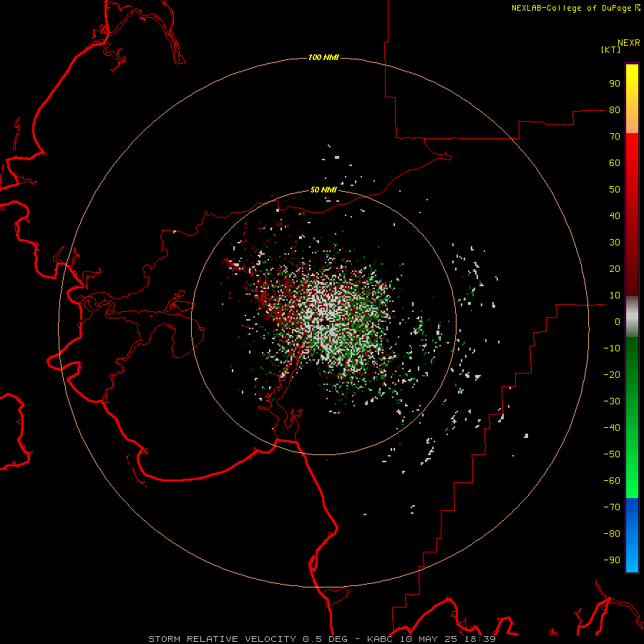Click the 40 value on the color scale
644x644 pixels.
point(615,216)
